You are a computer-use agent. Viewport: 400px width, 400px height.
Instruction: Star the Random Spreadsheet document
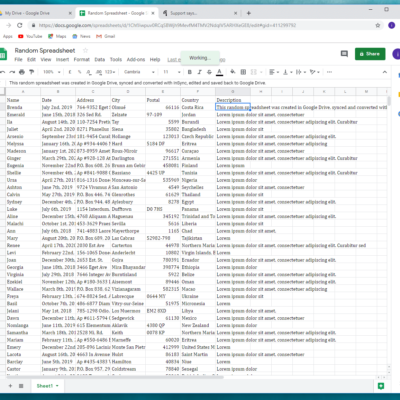click(x=85, y=50)
